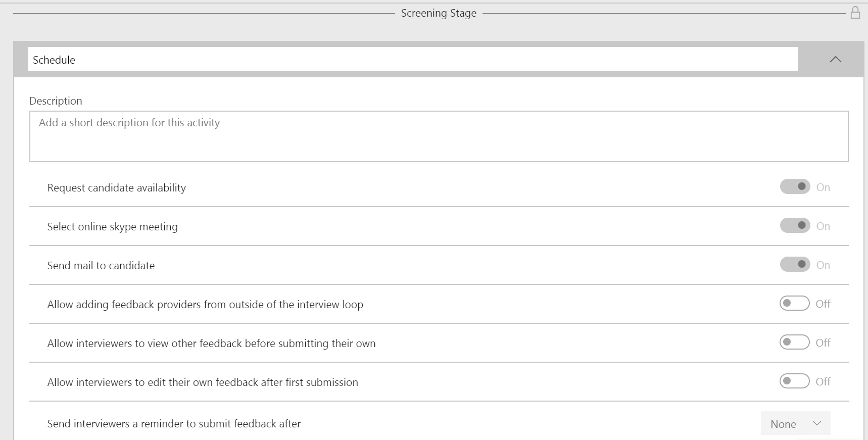This screenshot has height=440, width=868.
Task: Disable the Send mail to candidate switch
Action: pyautogui.click(x=795, y=265)
